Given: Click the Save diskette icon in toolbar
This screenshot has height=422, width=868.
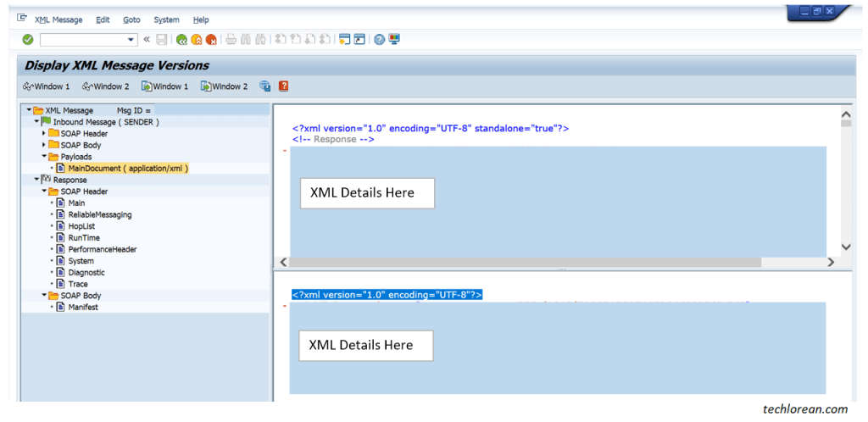Looking at the screenshot, I should pos(162,39).
